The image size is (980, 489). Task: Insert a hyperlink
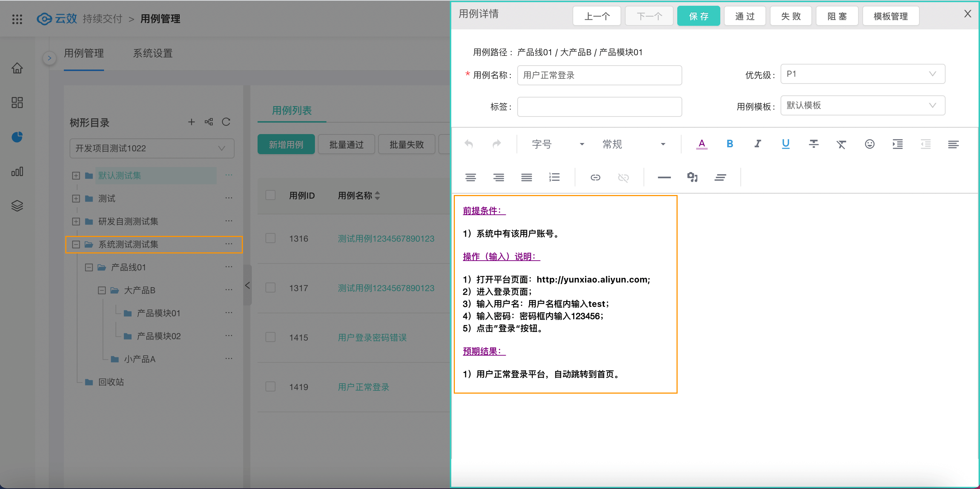(x=595, y=177)
